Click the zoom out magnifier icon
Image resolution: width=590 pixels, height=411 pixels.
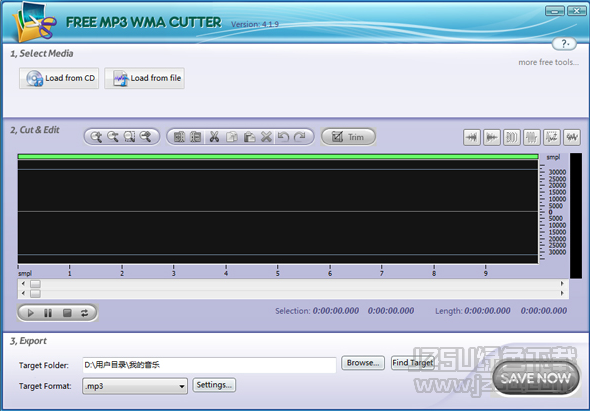[113, 137]
